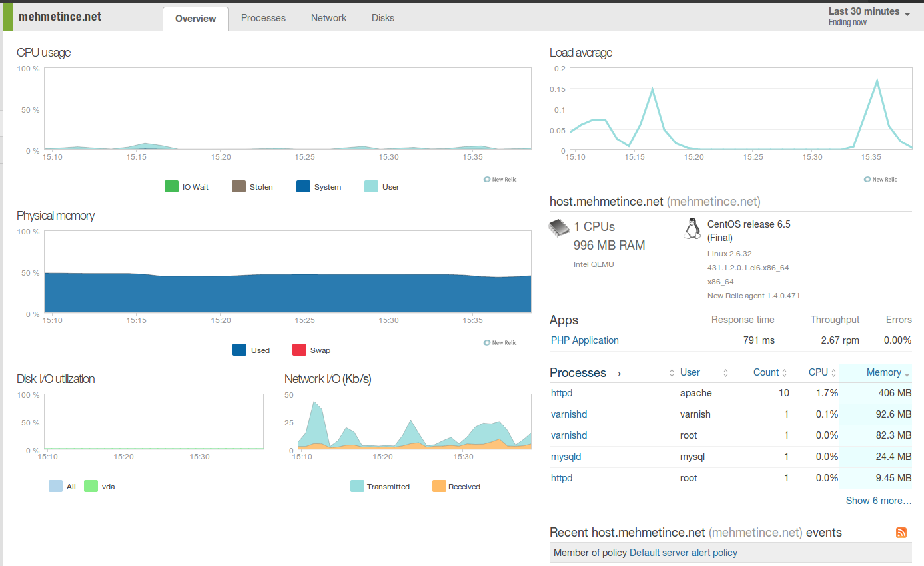Click the sort arrows beside Count column
Image resolution: width=924 pixels, height=566 pixels.
click(785, 373)
